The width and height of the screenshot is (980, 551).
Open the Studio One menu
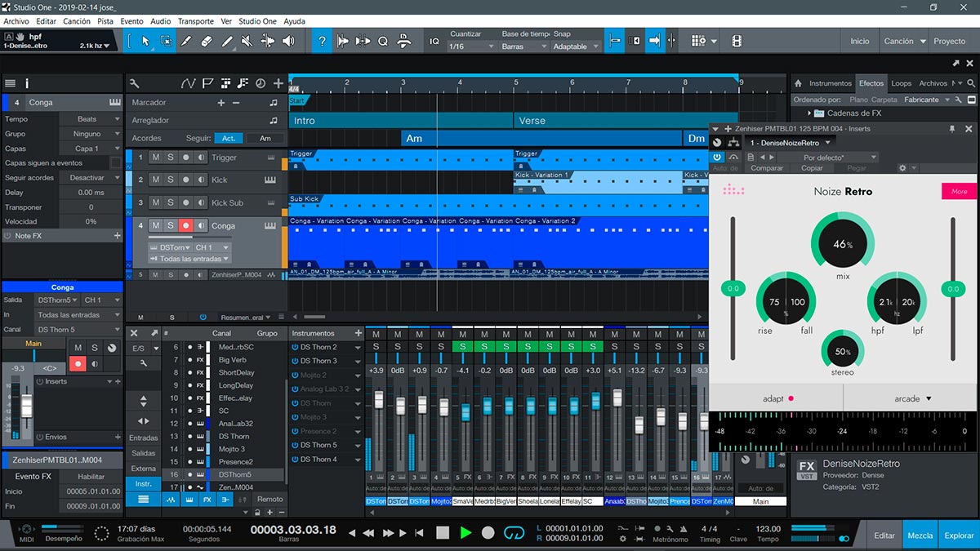pyautogui.click(x=257, y=21)
